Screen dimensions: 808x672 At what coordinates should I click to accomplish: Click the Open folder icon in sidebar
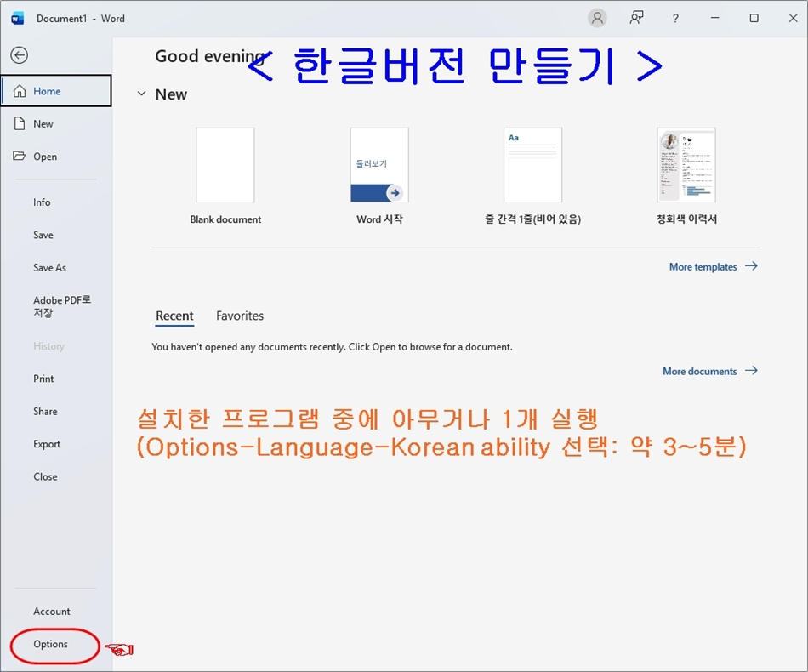click(20, 157)
